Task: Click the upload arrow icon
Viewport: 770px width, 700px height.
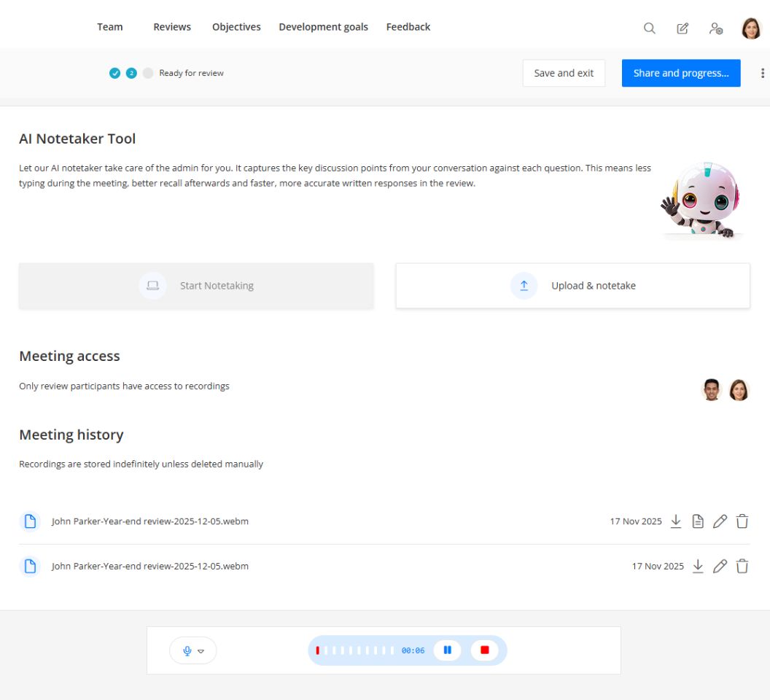Action: pos(524,286)
